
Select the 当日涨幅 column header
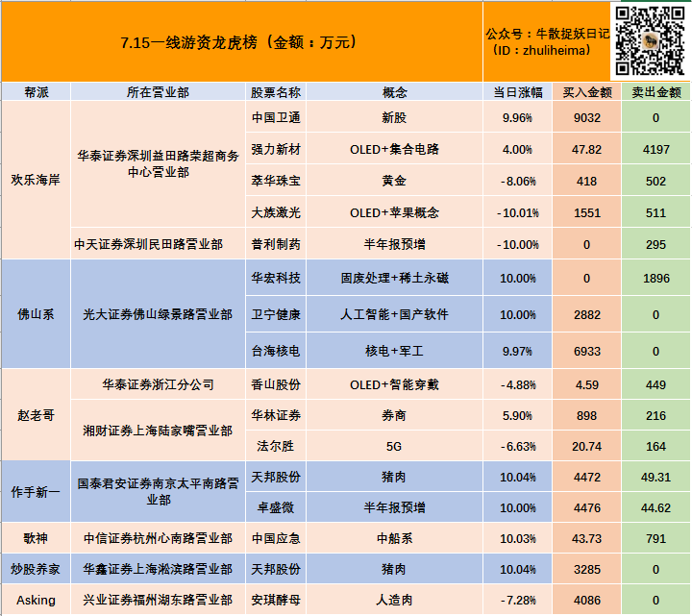pos(518,92)
